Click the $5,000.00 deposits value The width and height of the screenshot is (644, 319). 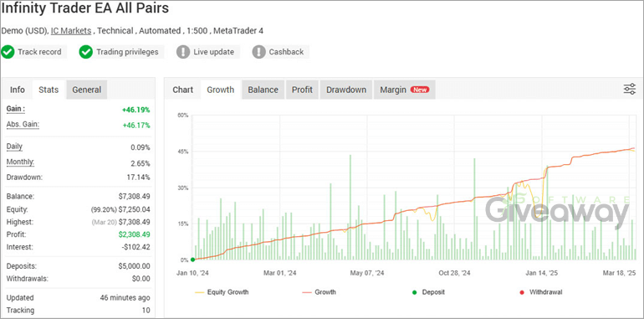(134, 266)
